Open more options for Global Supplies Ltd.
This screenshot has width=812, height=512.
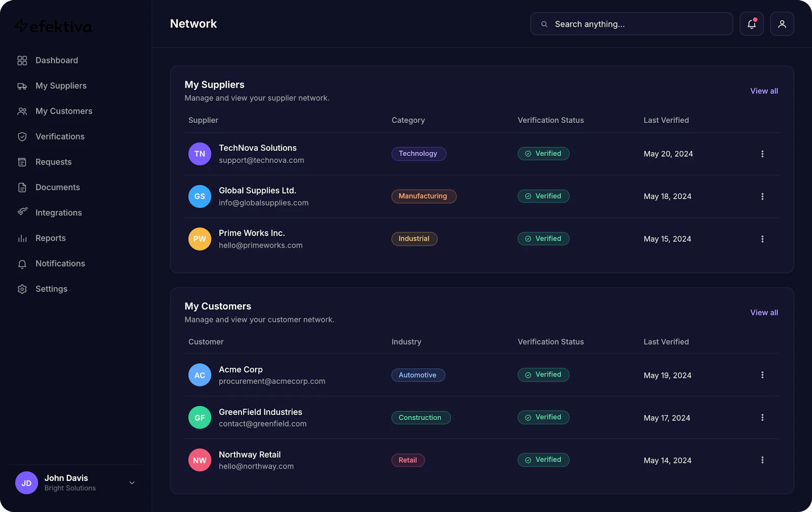762,197
